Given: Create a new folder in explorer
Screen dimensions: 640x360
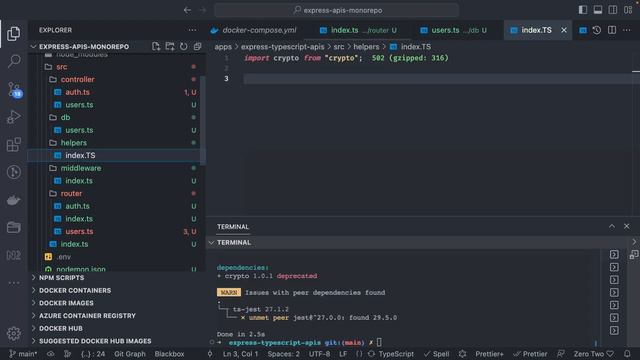Looking at the screenshot, I should point(170,47).
